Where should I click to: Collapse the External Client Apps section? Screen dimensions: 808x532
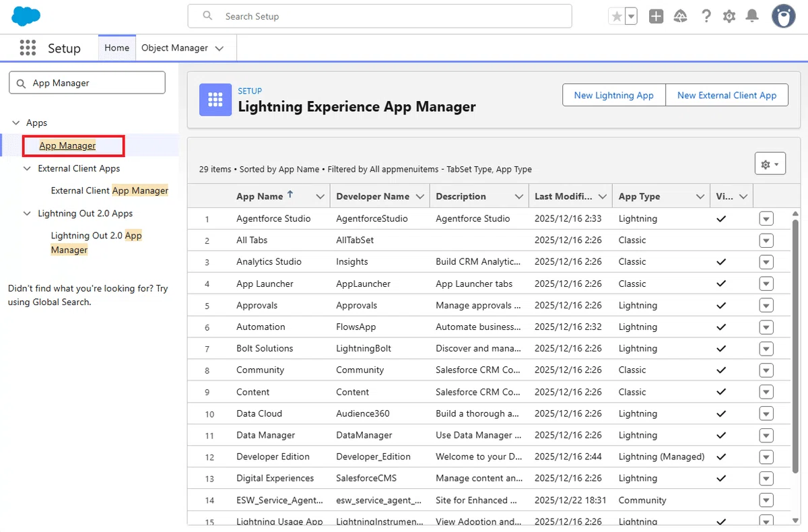click(27, 168)
